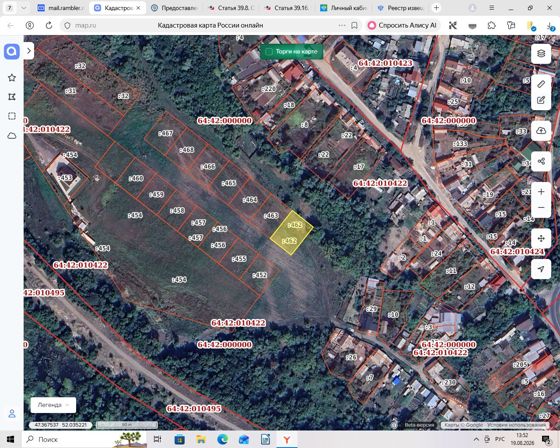
Task: Open the browser tab list dropdown arrow
Action: point(24,8)
